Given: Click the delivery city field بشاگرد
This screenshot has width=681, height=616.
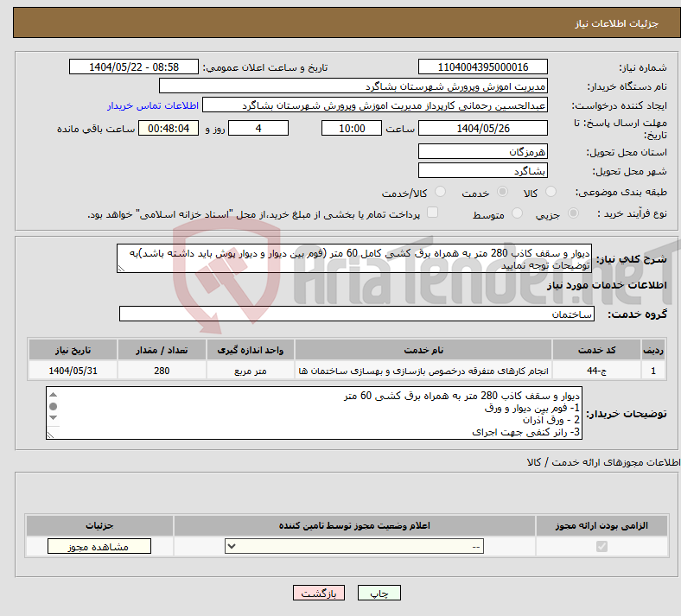Looking at the screenshot, I should 482,170.
